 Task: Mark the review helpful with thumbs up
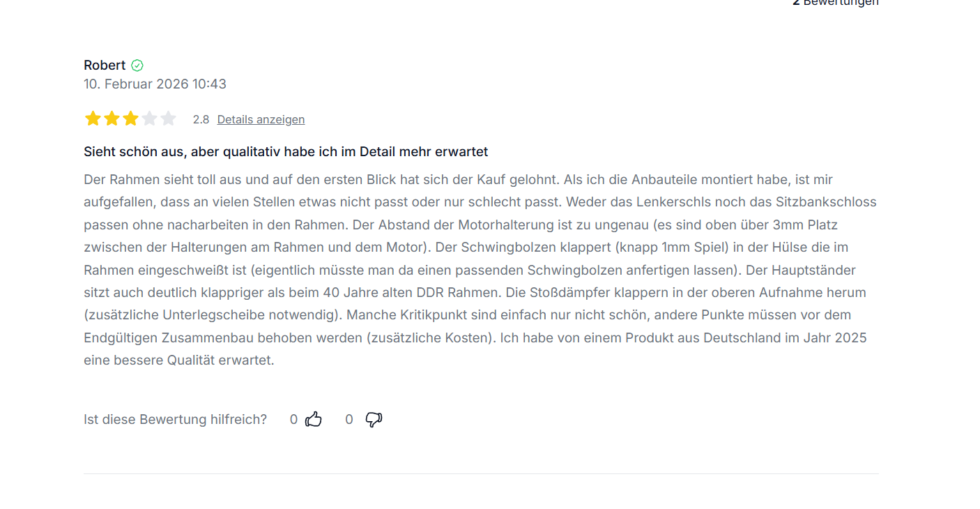tap(314, 419)
